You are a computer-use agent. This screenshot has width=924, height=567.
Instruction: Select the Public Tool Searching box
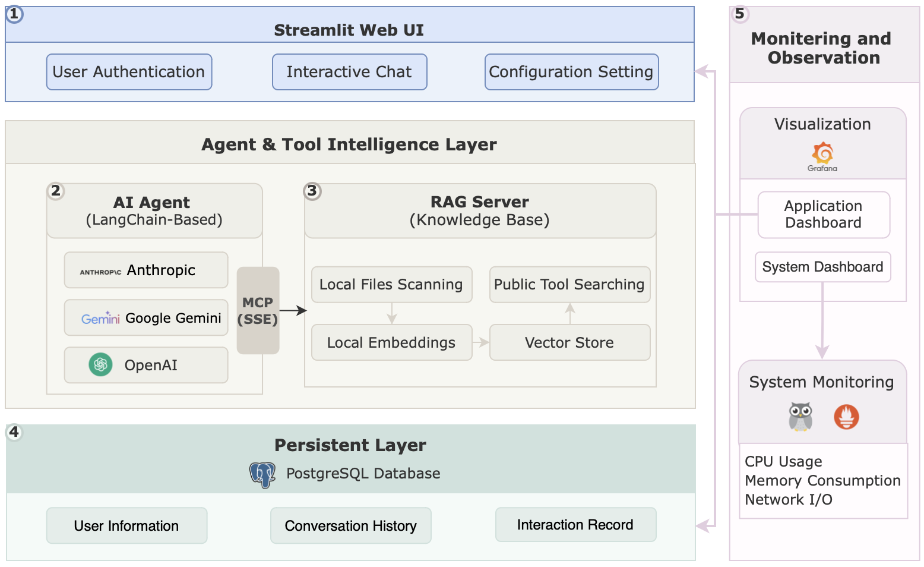tap(569, 285)
